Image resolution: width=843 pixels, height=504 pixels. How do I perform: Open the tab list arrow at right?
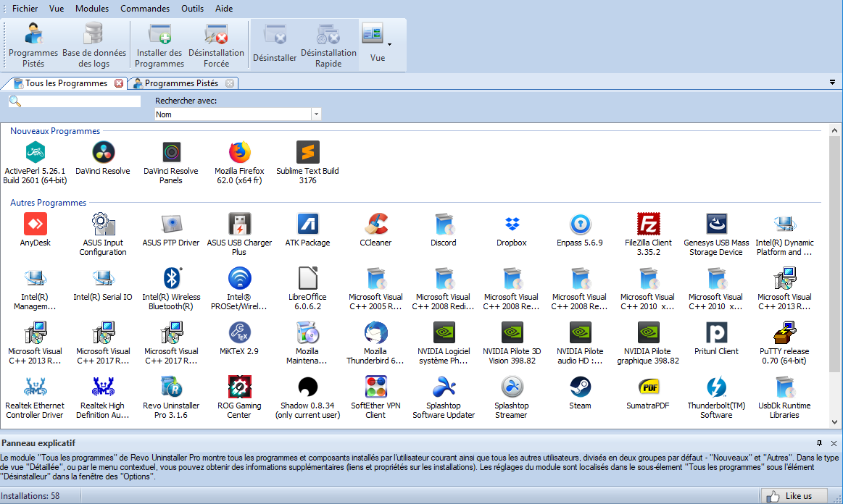(x=832, y=83)
